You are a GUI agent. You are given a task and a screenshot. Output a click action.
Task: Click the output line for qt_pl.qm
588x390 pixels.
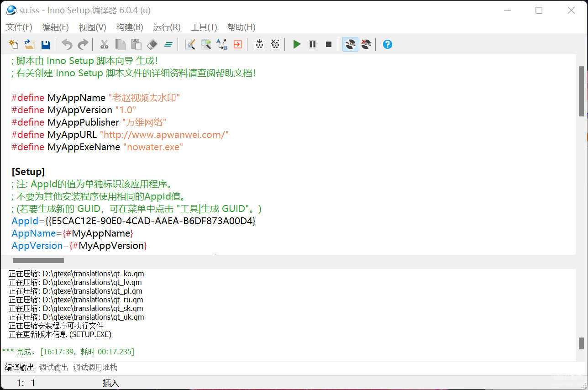[x=75, y=291]
